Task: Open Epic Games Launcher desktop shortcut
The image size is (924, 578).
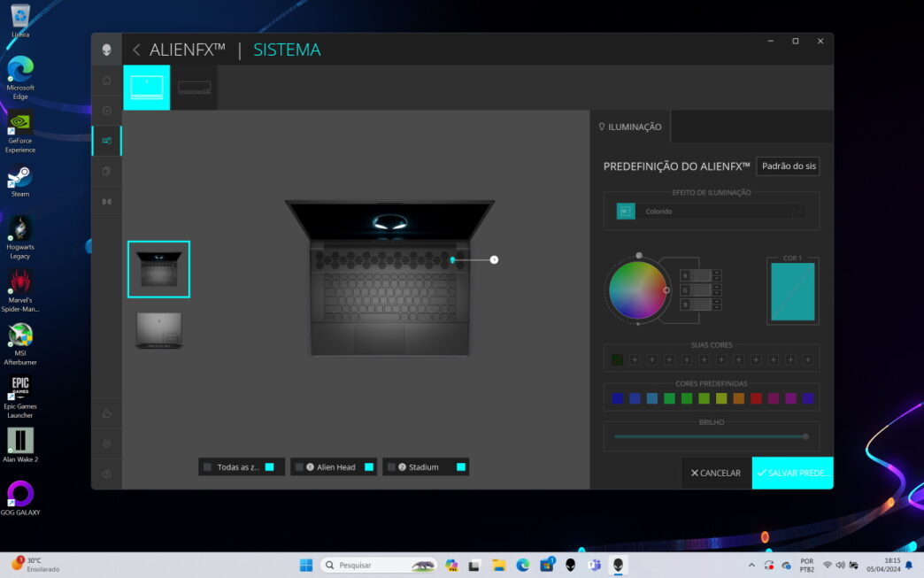Action: click(20, 397)
